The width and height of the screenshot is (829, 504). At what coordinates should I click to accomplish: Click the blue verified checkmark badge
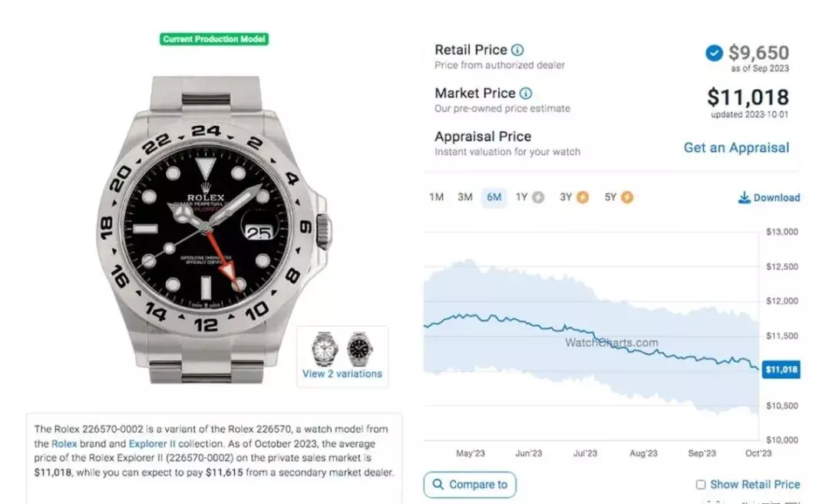pyautogui.click(x=715, y=53)
